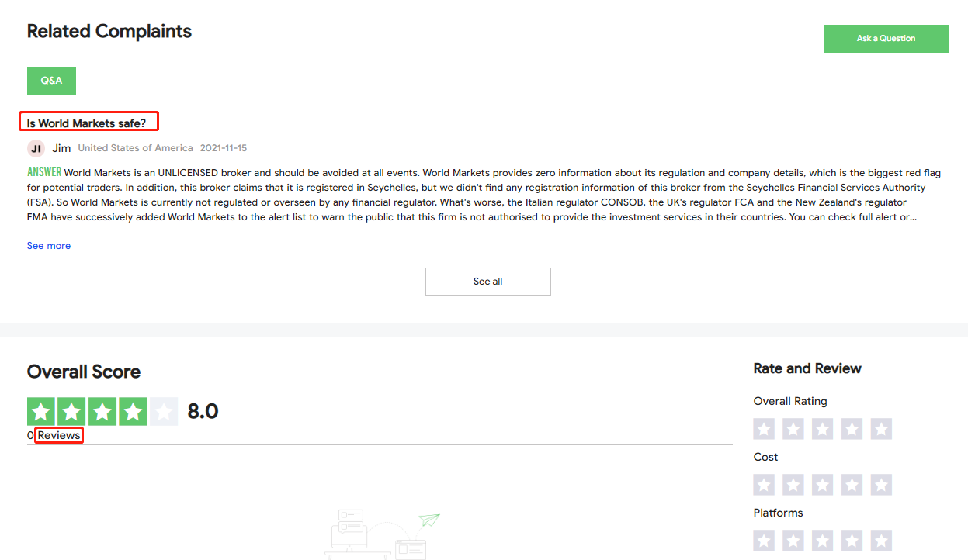Screen dimensions: 968x560
Task: Adjust Overall Score by clicking its fourth star
Action: coord(133,411)
